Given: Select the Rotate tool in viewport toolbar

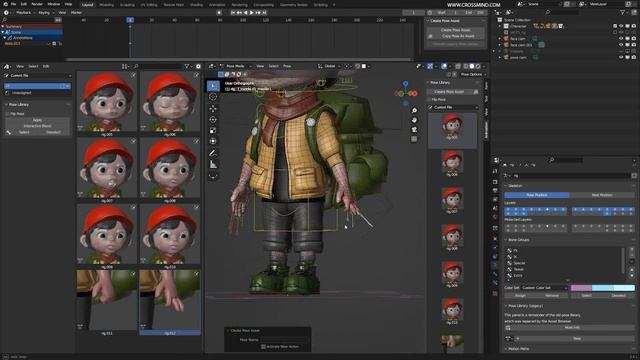Looking at the screenshot, I should point(213,120).
